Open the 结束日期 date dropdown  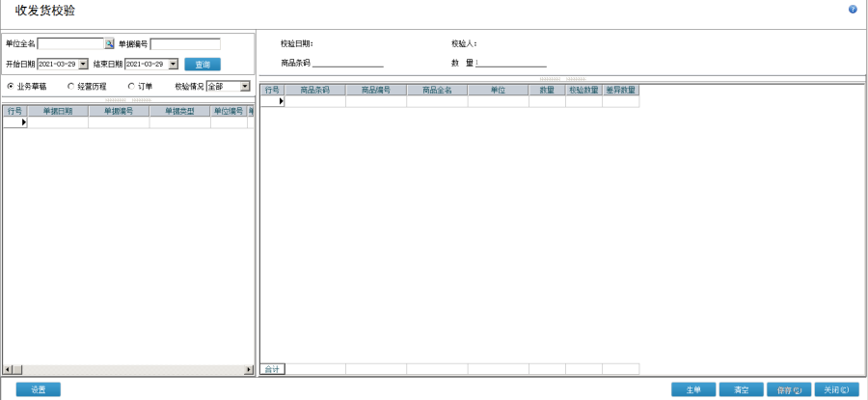173,64
